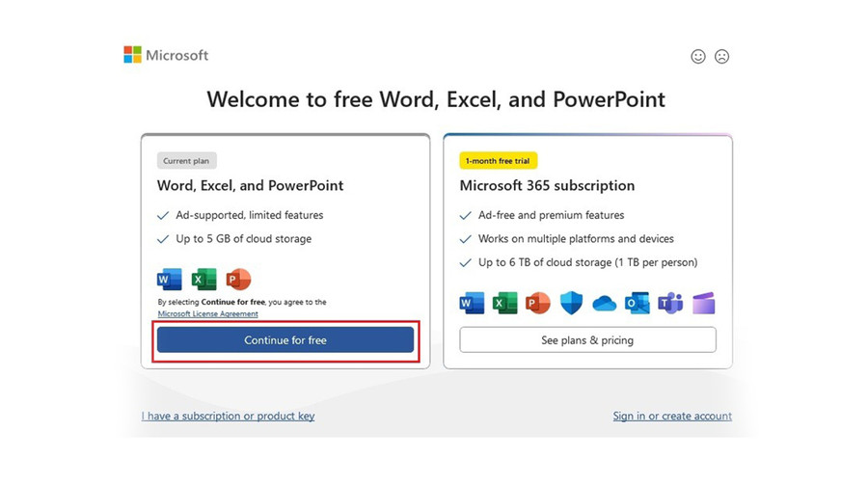The width and height of the screenshot is (868, 485).
Task: Click the 1-month free trial badge
Action: point(499,161)
